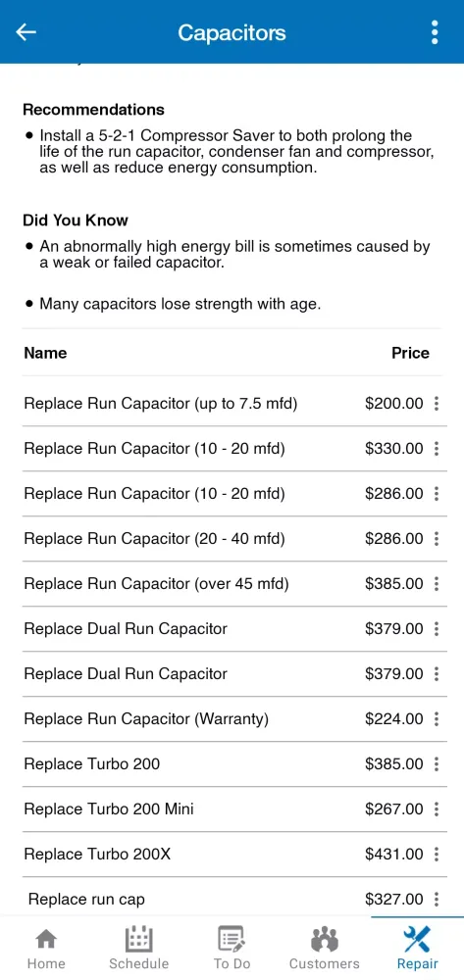Open options for Replace Run Capacitor (20 - 40 mfd)
The width and height of the screenshot is (464, 980).
437,539
